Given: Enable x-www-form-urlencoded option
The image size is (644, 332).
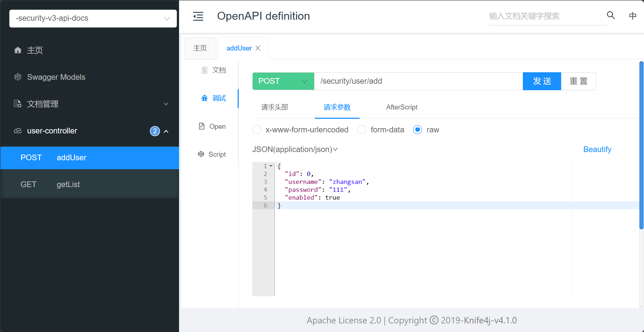Looking at the screenshot, I should [257, 130].
